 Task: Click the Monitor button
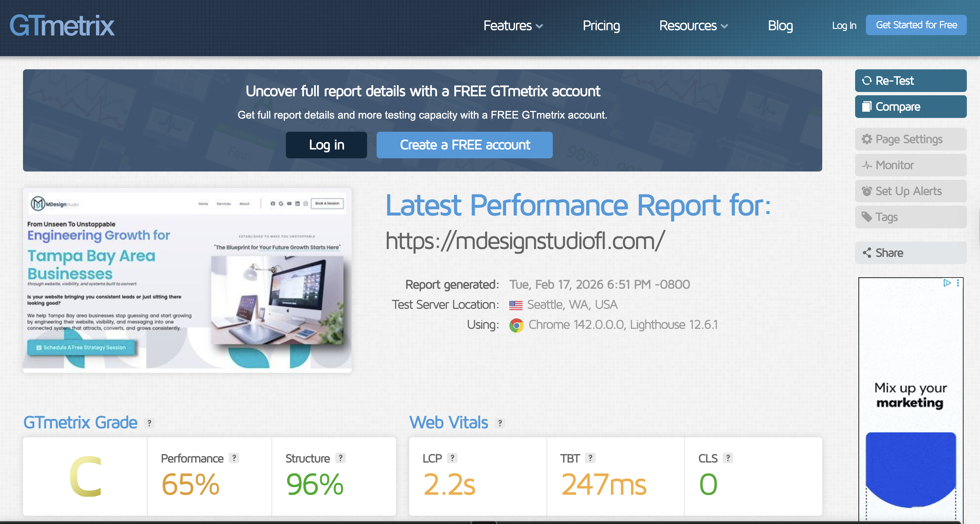click(x=910, y=165)
